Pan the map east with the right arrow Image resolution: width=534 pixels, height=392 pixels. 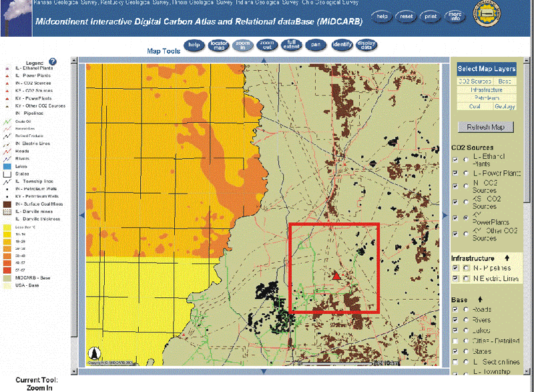click(445, 215)
